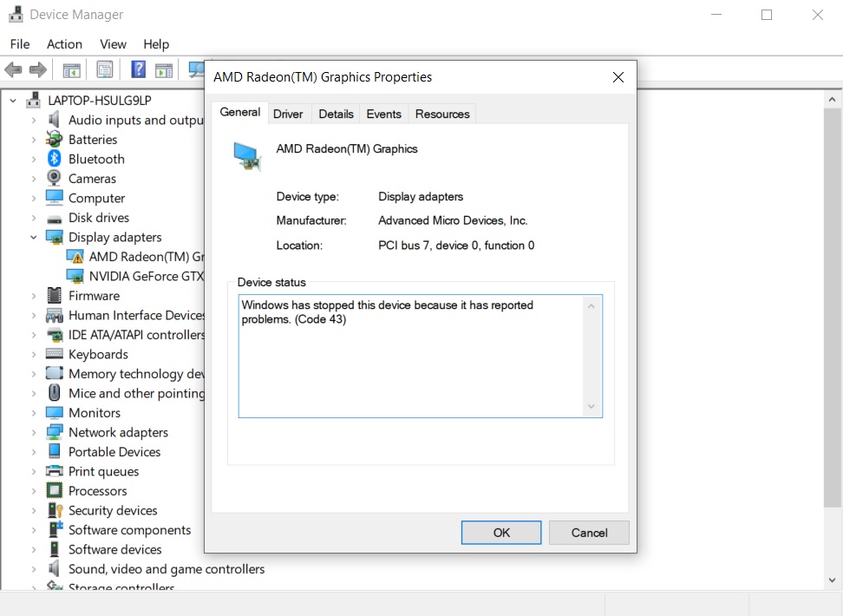Click the device tree scroll down arrow
The width and height of the screenshot is (843, 616).
point(832,580)
